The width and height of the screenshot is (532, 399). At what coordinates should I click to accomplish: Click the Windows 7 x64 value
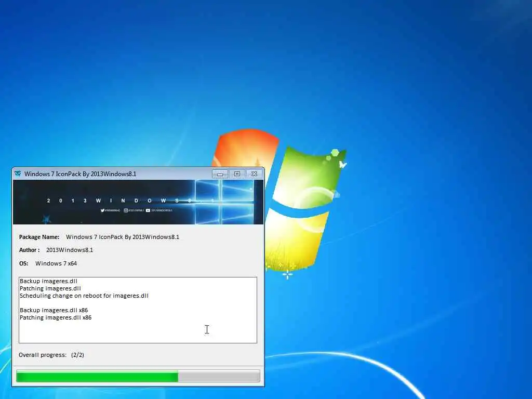tap(56, 263)
